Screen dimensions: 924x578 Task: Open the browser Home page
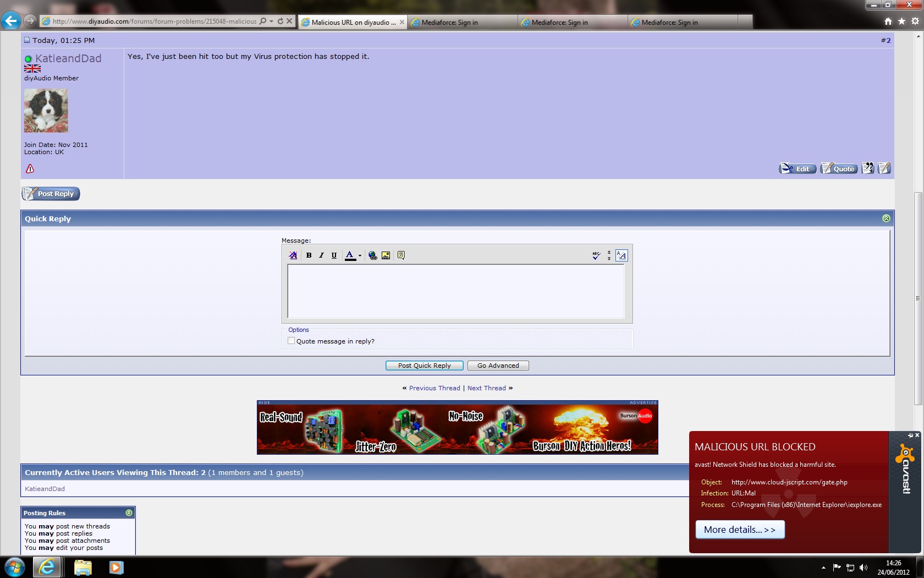(x=888, y=21)
